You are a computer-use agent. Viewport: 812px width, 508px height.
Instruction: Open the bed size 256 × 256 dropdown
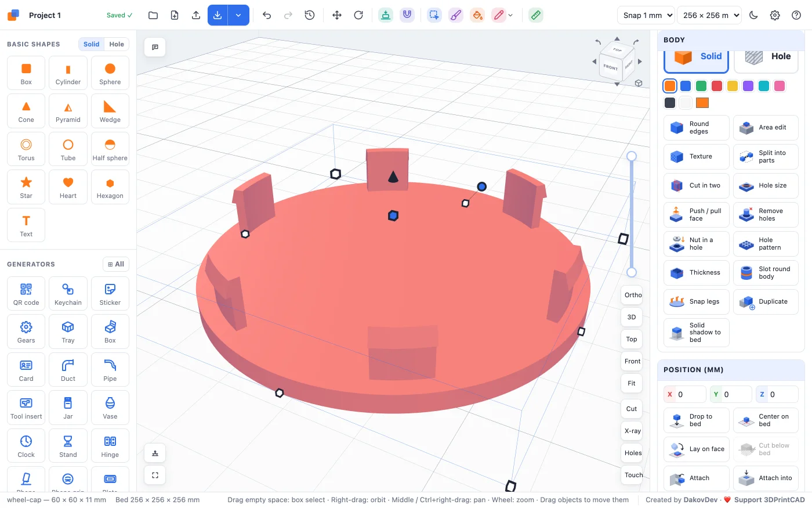click(x=709, y=15)
